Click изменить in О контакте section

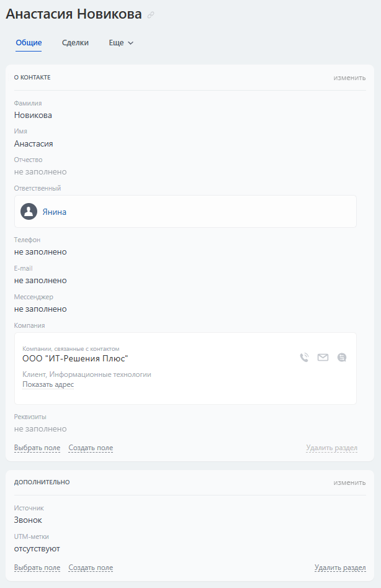coord(349,78)
